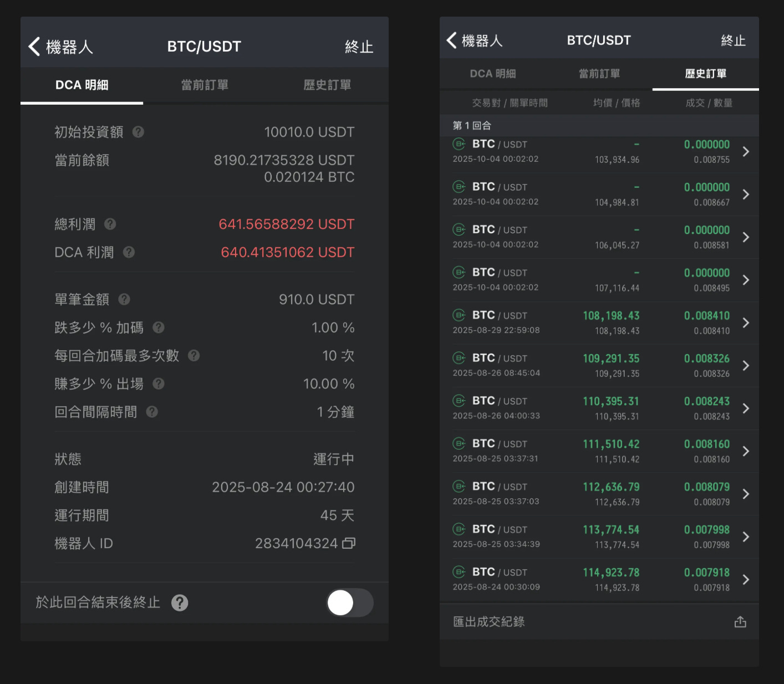Open the first 2025-10-04 order details chevron
Image resolution: width=784 pixels, height=684 pixels.
[746, 151]
